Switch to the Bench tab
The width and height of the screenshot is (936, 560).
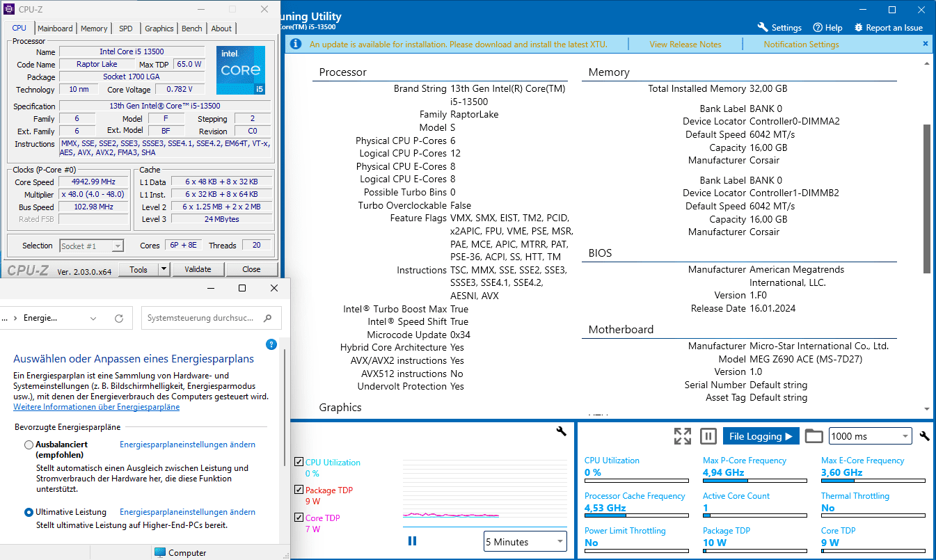[192, 29]
